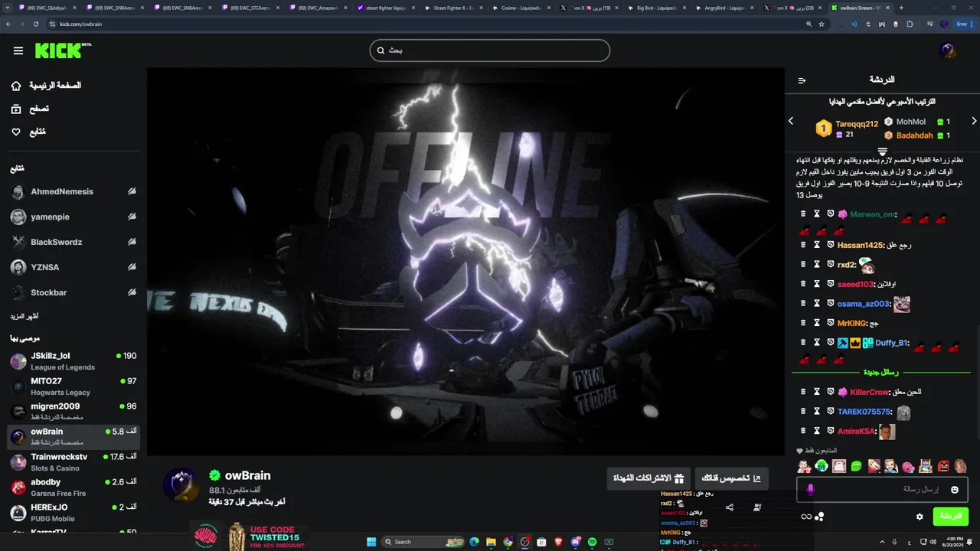Delete saeed103's chat message
Viewport: 980px width, 551px height.
[803, 284]
